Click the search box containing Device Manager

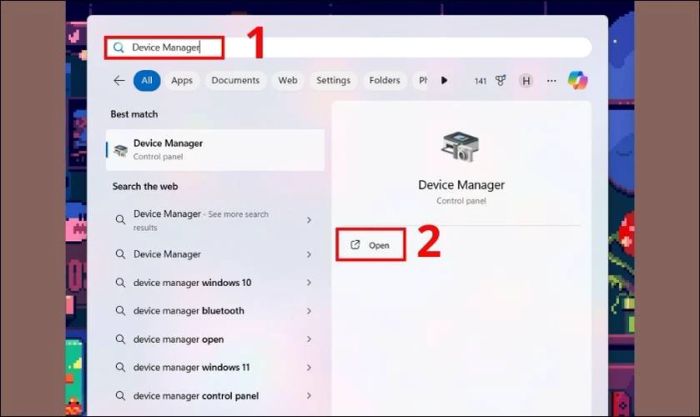pos(348,47)
